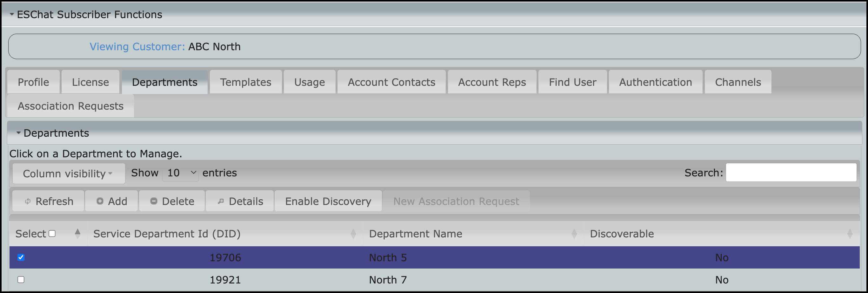Open the Association Requests tab
Viewport: 868px width, 293px height.
(70, 106)
